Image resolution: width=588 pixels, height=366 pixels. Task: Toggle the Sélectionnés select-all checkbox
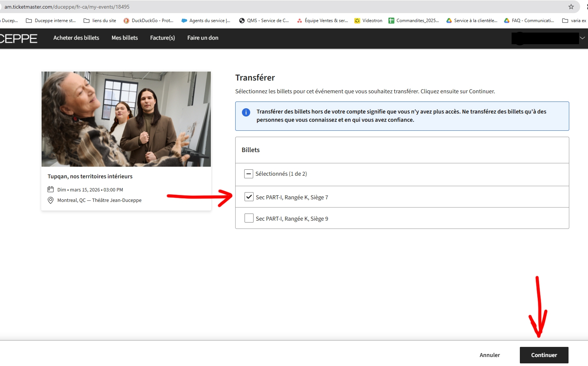pos(249,174)
